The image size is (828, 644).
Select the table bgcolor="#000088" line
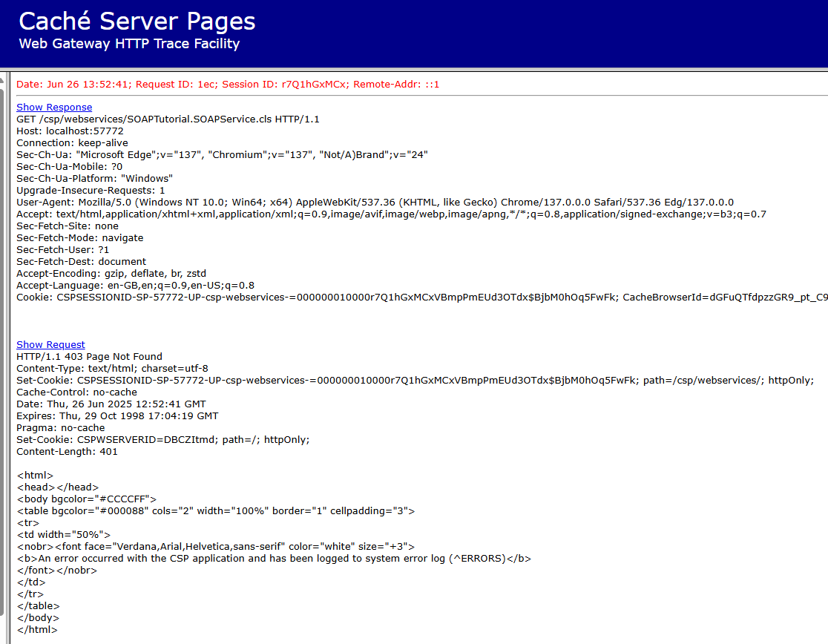click(215, 511)
